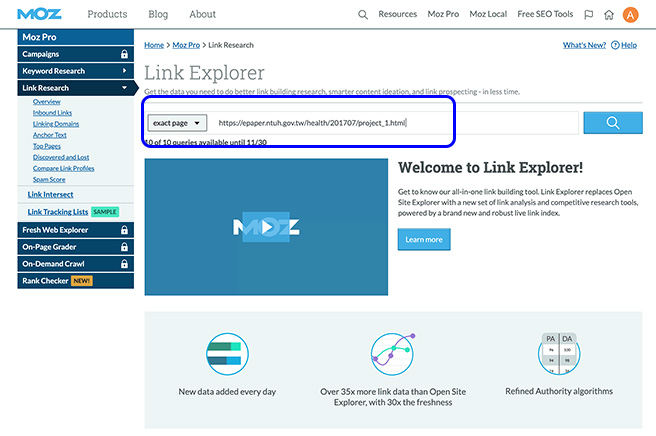Select Campaigns in the sidebar
The height and width of the screenshot is (436, 656).
point(76,54)
